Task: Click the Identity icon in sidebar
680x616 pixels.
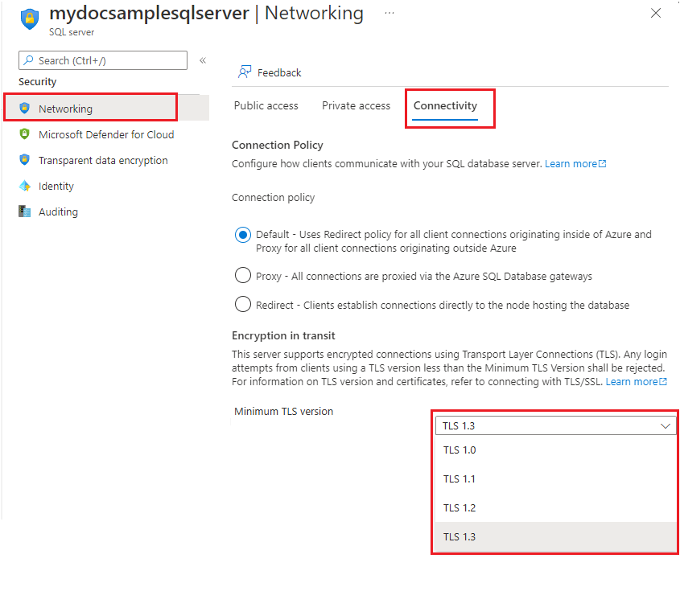Action: click(x=25, y=186)
